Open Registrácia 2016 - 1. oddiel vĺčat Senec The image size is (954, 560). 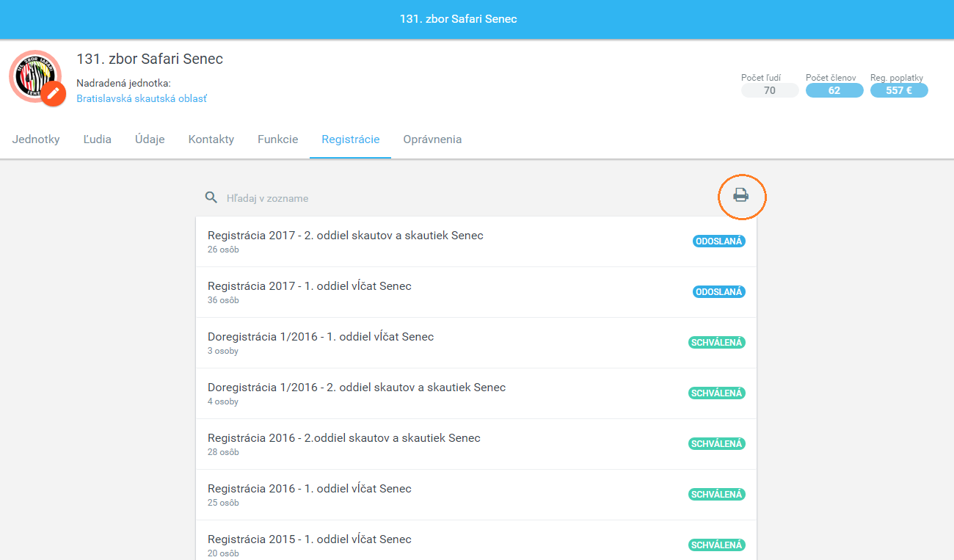476,495
